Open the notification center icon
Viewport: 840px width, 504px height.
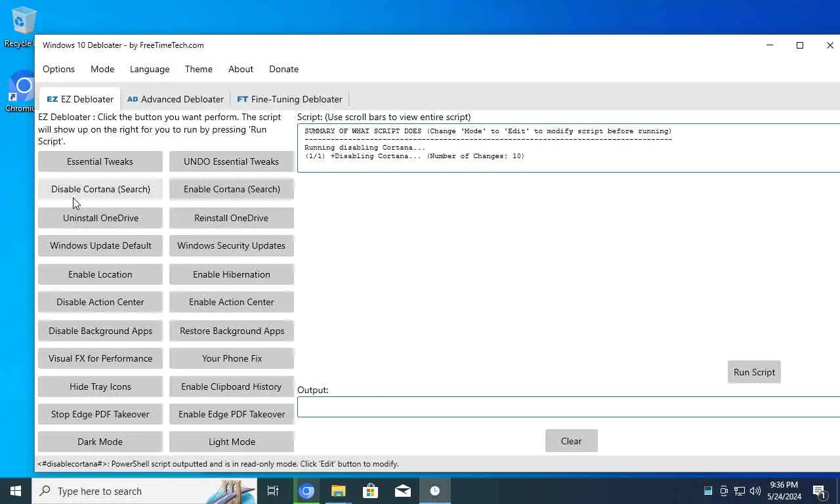(x=818, y=491)
